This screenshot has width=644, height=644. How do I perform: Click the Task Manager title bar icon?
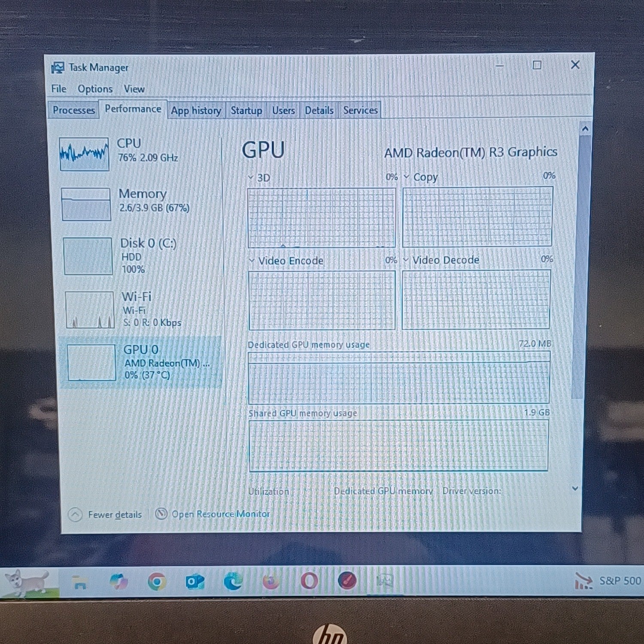[58, 67]
